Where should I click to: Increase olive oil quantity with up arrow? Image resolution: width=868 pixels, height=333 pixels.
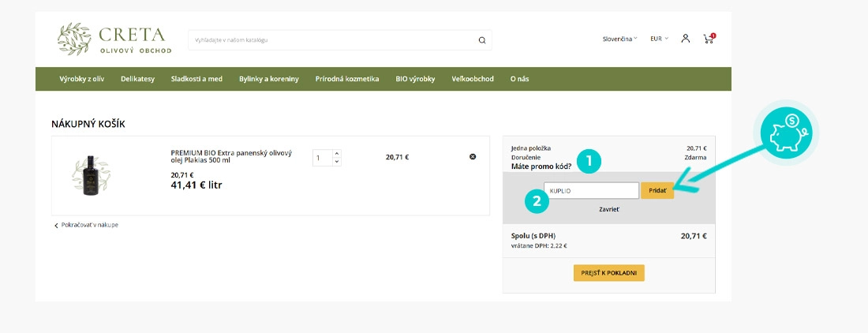pyautogui.click(x=337, y=153)
